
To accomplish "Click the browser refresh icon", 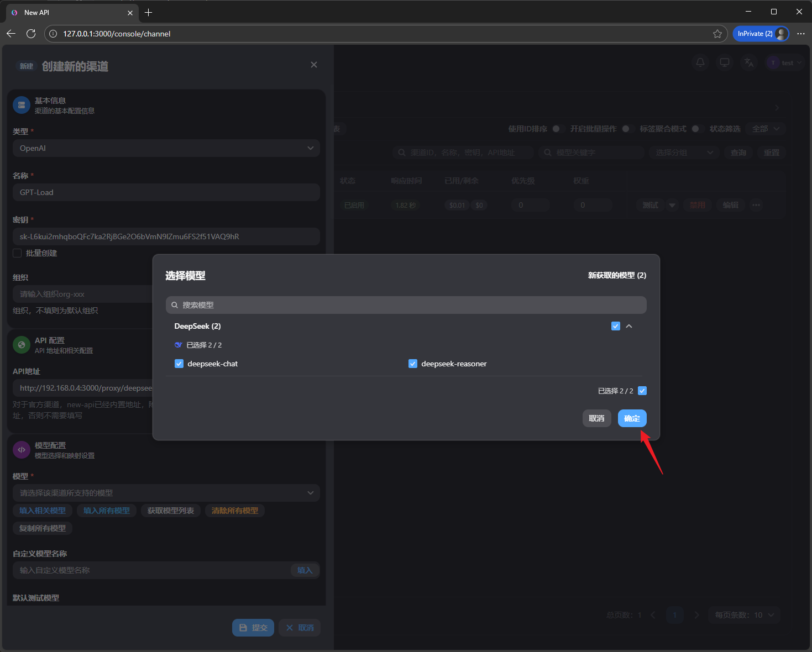I will pyautogui.click(x=31, y=34).
